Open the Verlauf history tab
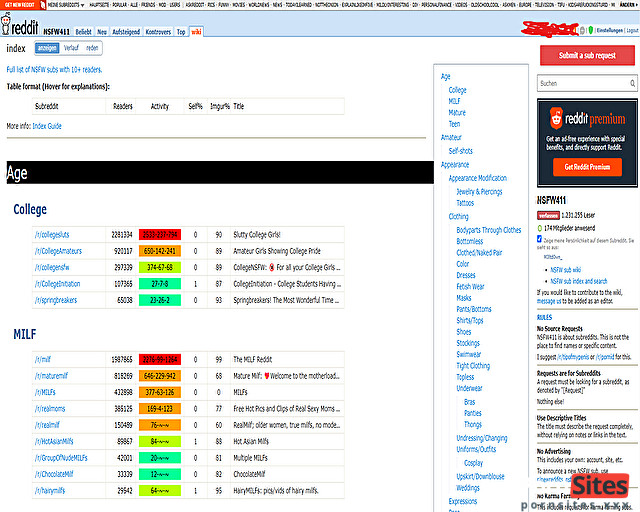This screenshot has width=640, height=512. pyautogui.click(x=71, y=48)
